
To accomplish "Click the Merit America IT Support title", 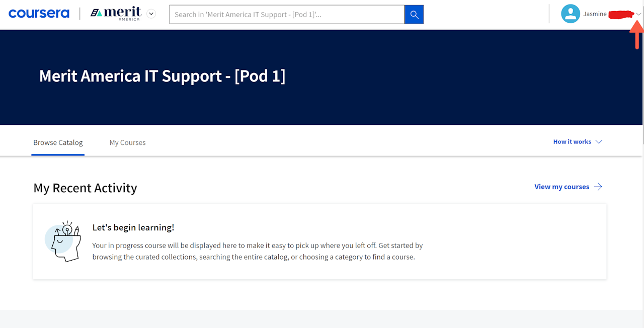I will pos(162,76).
